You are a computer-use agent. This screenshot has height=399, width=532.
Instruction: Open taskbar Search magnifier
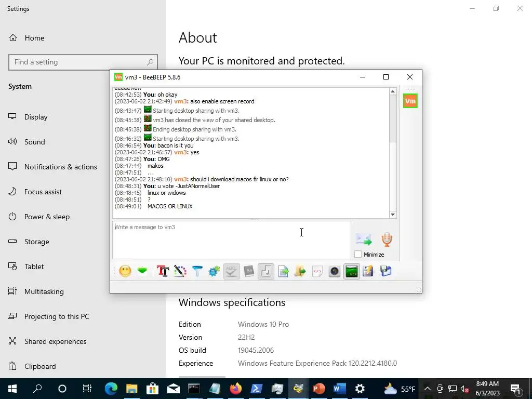pos(37,389)
